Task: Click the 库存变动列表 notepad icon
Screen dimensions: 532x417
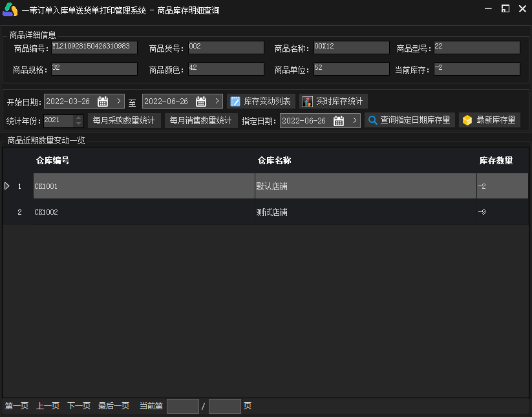Action: (235, 101)
